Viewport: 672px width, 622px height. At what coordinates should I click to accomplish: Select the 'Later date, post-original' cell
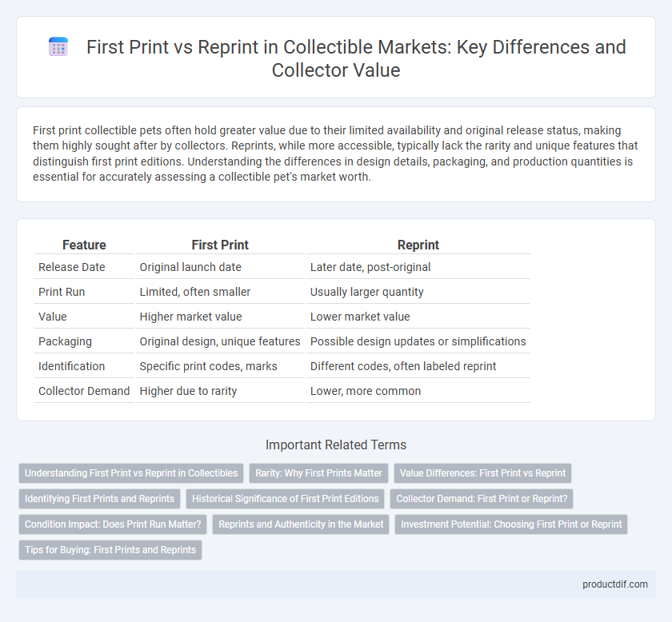[418, 267]
